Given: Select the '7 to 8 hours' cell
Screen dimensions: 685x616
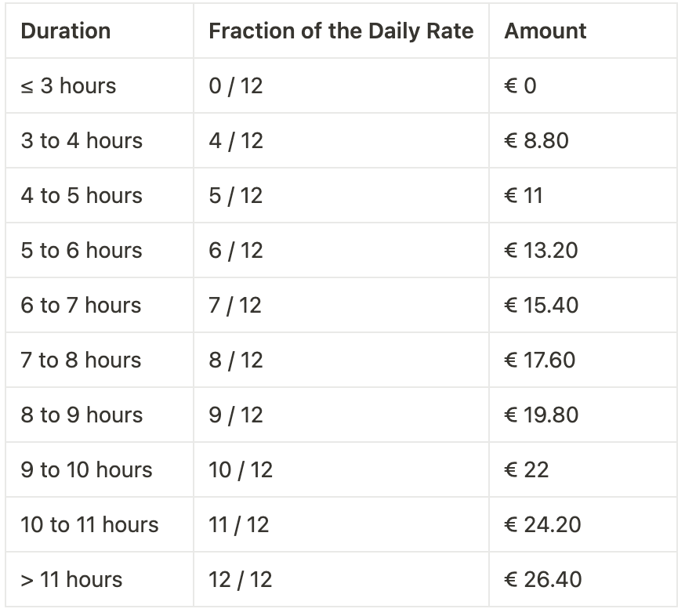Looking at the screenshot, I should [x=100, y=360].
